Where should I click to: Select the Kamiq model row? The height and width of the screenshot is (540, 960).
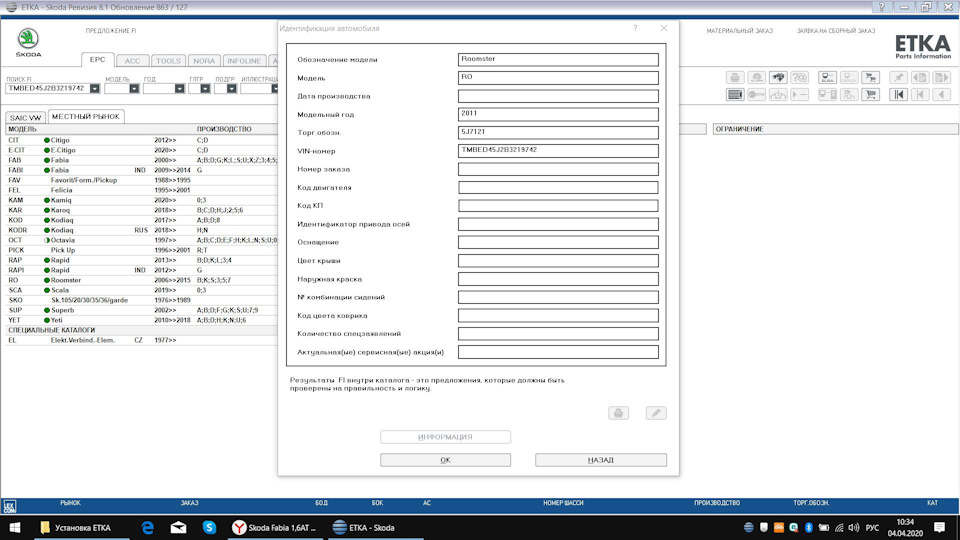pyautogui.click(x=141, y=200)
